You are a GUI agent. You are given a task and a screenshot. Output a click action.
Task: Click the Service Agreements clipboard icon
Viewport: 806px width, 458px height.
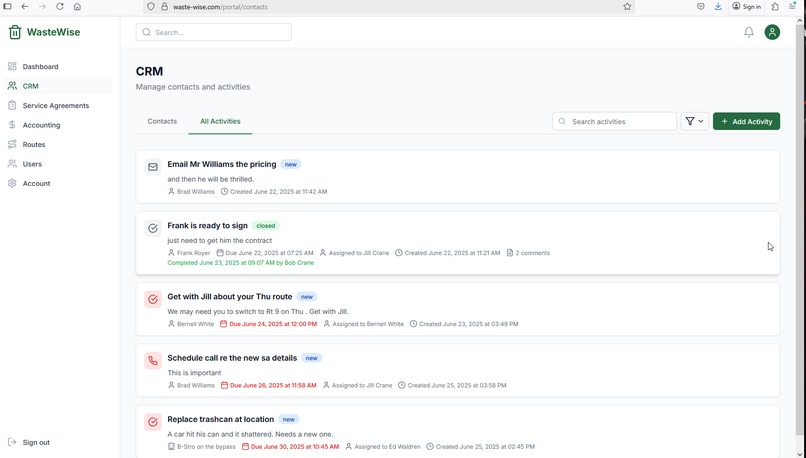point(12,105)
